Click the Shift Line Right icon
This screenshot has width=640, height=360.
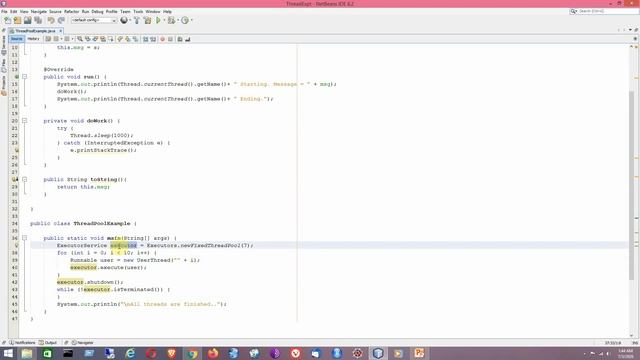pyautogui.click(x=153, y=39)
